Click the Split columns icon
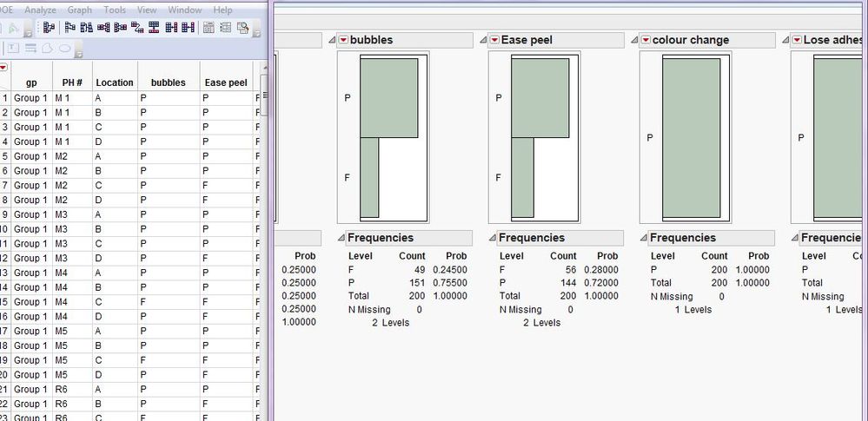 [120, 27]
